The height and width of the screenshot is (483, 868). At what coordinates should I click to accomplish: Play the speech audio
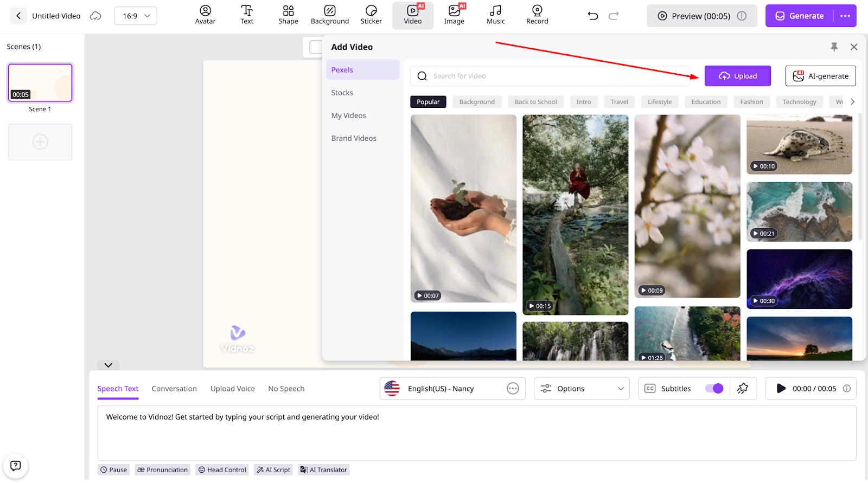[781, 388]
